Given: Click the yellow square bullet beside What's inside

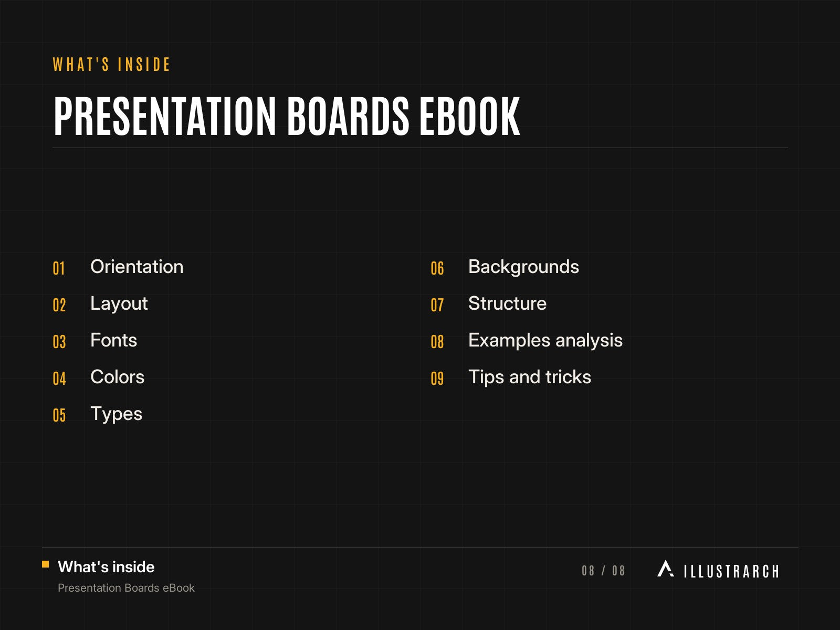Looking at the screenshot, I should 46,564.
